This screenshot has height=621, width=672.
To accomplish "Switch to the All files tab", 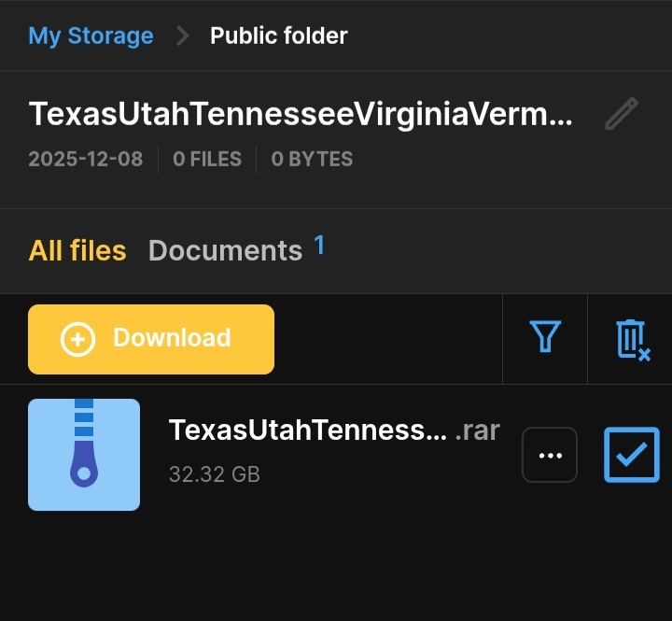I will point(77,250).
